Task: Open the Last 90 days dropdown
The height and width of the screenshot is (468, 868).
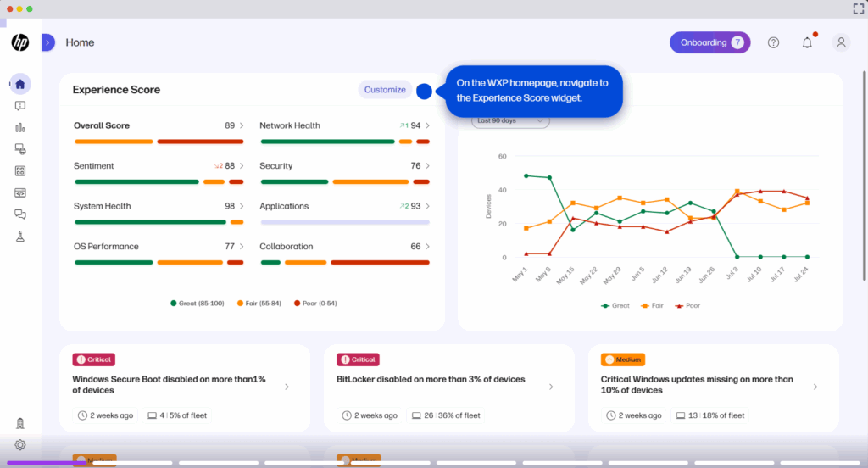Action: (x=510, y=121)
